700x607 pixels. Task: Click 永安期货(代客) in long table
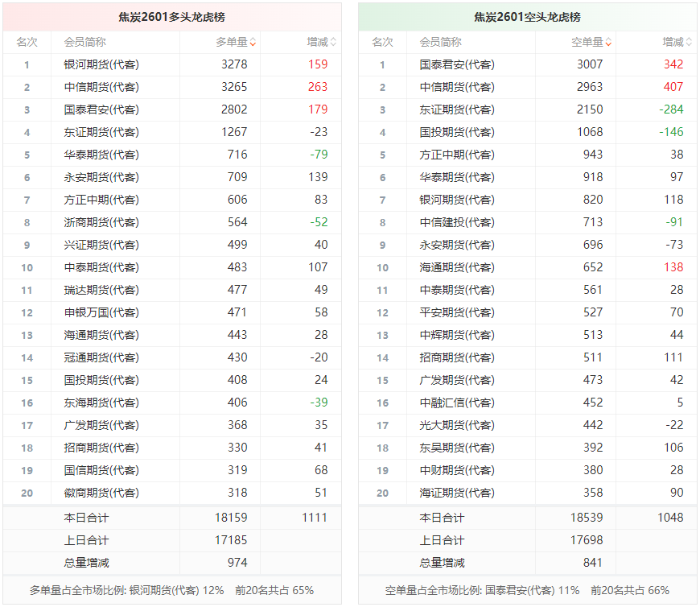click(x=101, y=177)
